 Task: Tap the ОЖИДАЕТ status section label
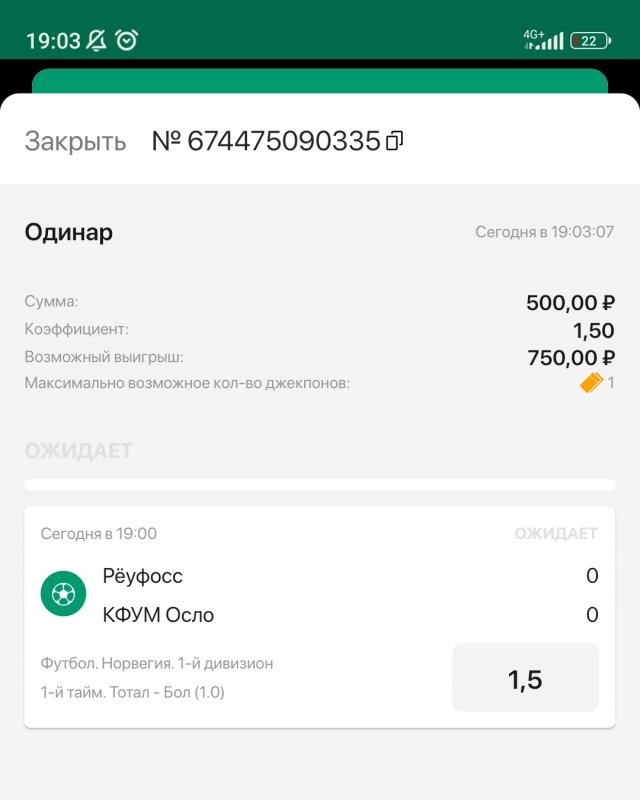[78, 451]
